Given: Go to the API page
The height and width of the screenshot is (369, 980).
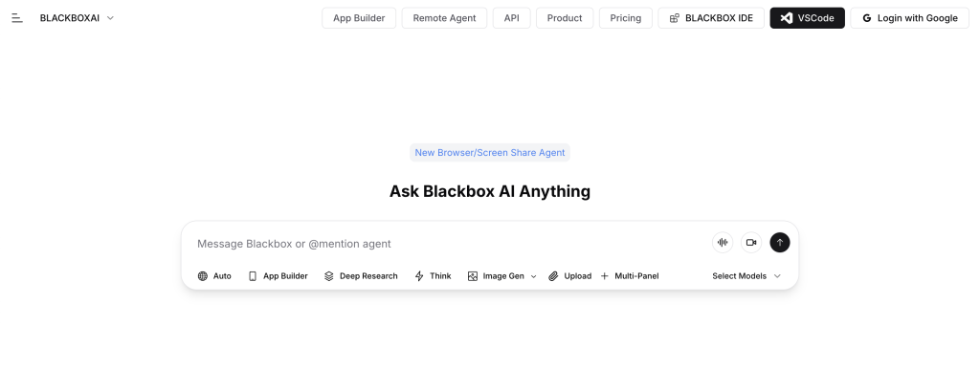Looking at the screenshot, I should pyautogui.click(x=511, y=18).
